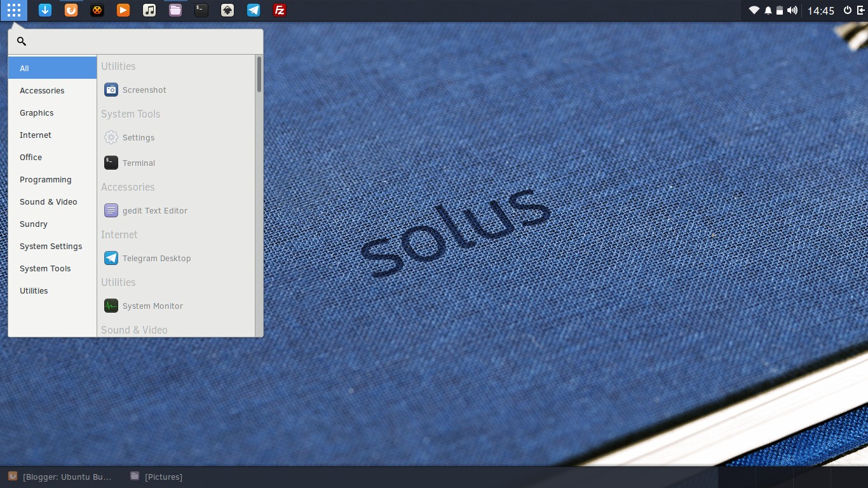Launch the black app with orange X icon
The width and height of the screenshot is (868, 488).
coord(97,10)
